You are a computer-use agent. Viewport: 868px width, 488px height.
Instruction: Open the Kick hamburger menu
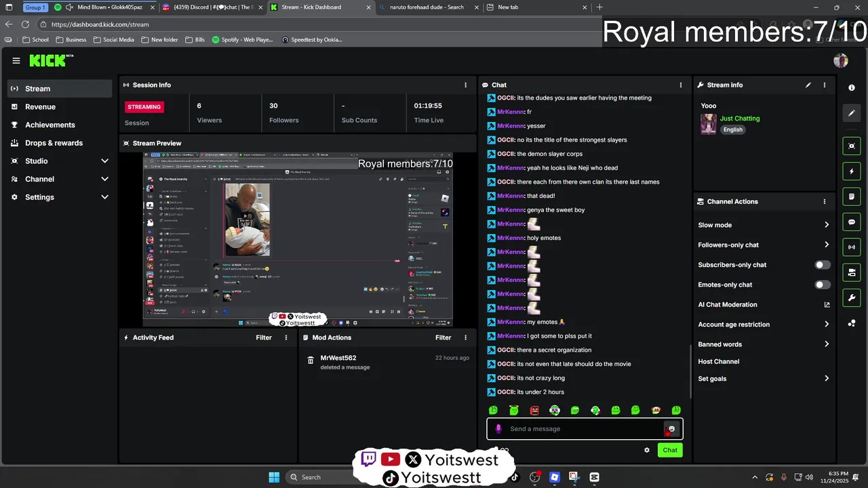(x=16, y=60)
